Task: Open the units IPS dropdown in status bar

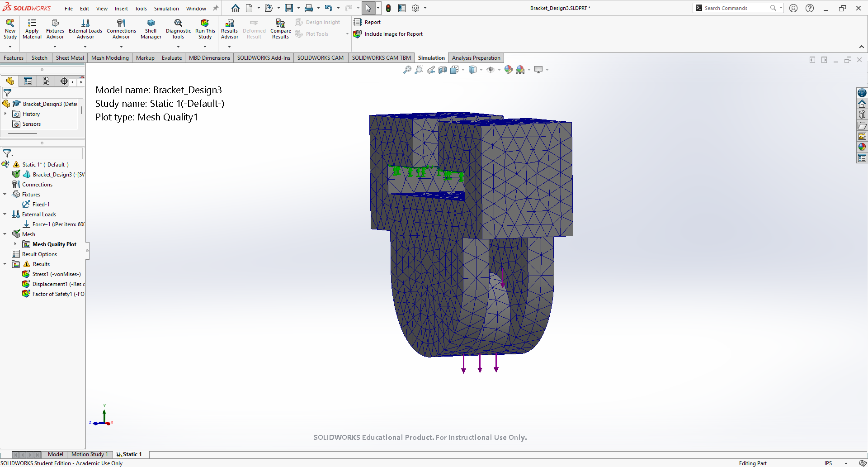Action: (846, 463)
